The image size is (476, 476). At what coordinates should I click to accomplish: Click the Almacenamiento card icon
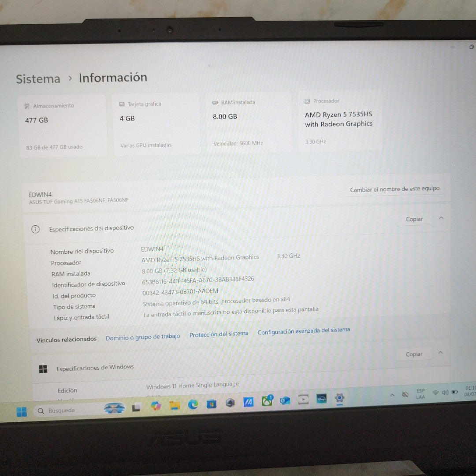coord(27,106)
